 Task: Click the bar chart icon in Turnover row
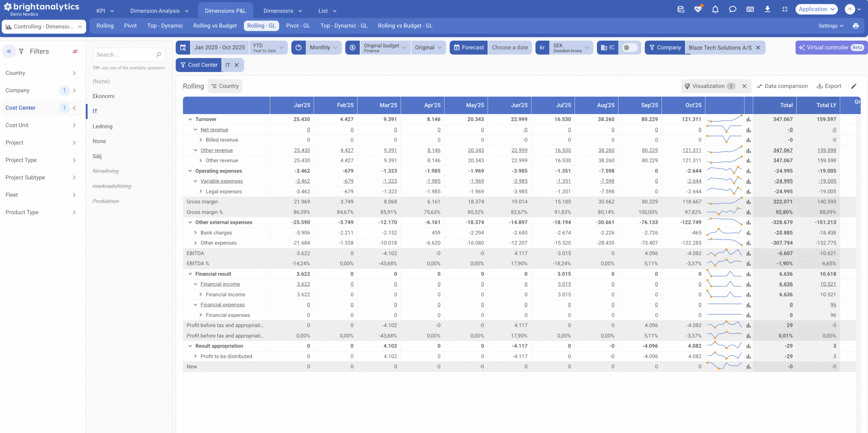(748, 119)
